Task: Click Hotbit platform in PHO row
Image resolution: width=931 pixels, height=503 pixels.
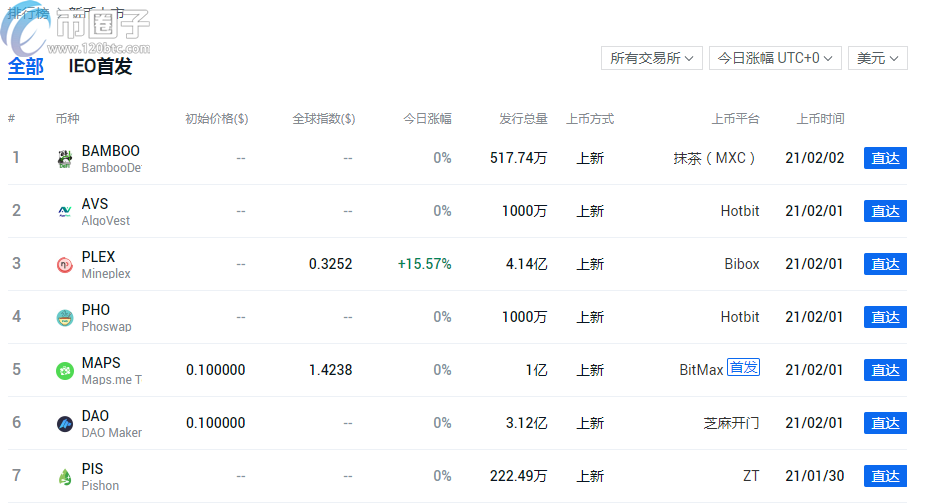Action: point(740,317)
